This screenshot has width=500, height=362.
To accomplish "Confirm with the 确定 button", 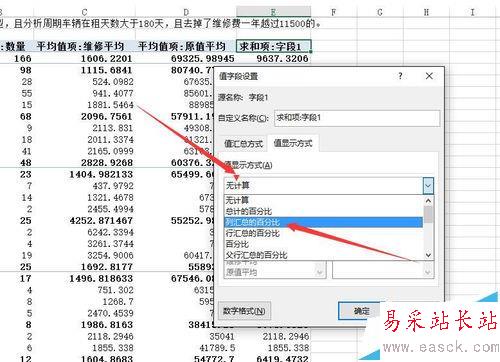I will coord(361,311).
